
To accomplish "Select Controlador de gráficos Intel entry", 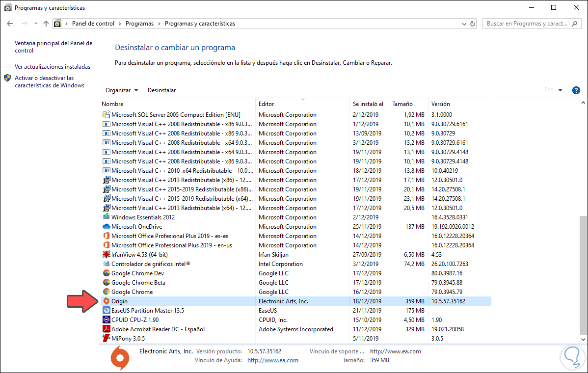I will 151,264.
